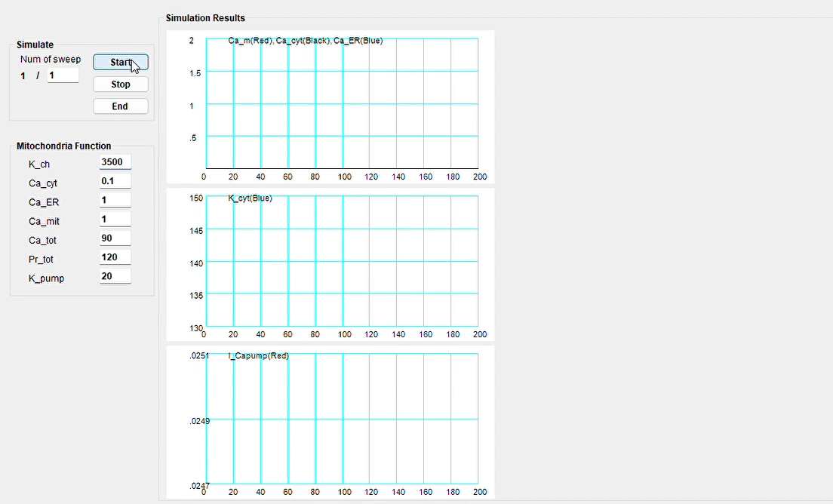Click into the Ca_mit value field
The image size is (833, 504).
pyautogui.click(x=115, y=220)
